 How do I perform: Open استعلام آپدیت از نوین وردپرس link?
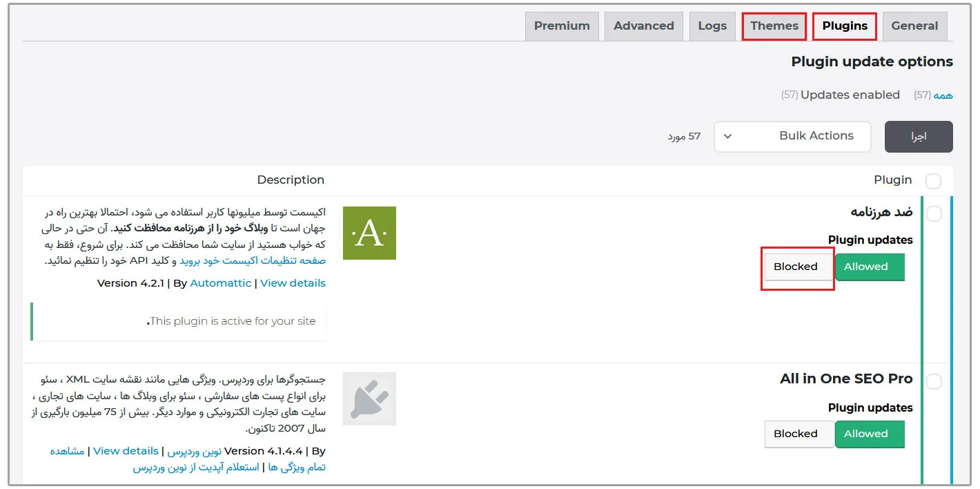pos(196,468)
